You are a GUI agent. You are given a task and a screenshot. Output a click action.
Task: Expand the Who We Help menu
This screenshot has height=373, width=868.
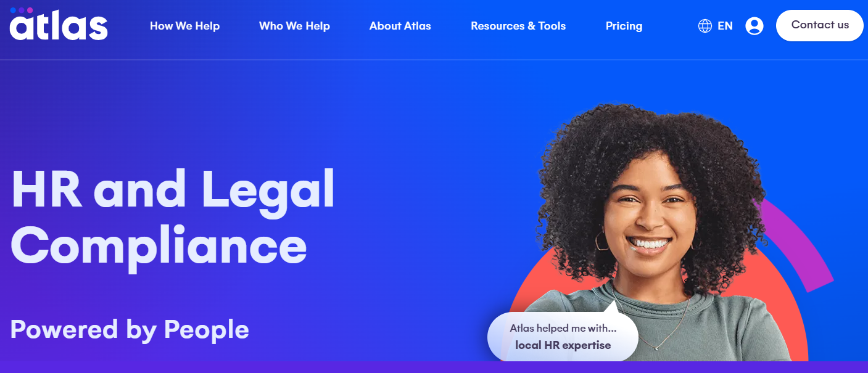[294, 26]
